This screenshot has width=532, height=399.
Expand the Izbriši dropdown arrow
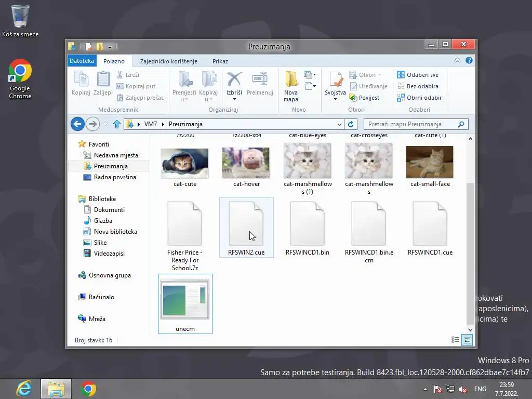point(234,99)
